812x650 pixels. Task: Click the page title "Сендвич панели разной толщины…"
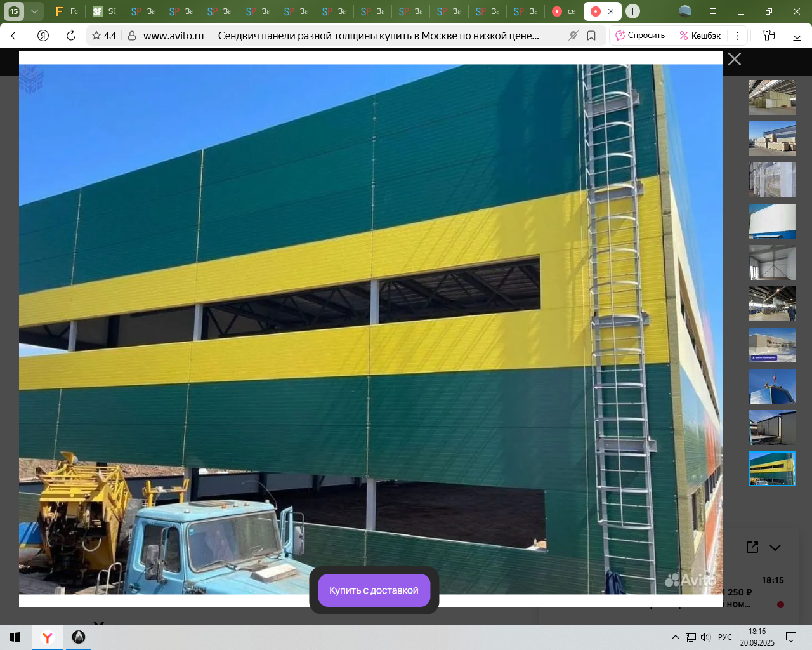click(x=379, y=36)
